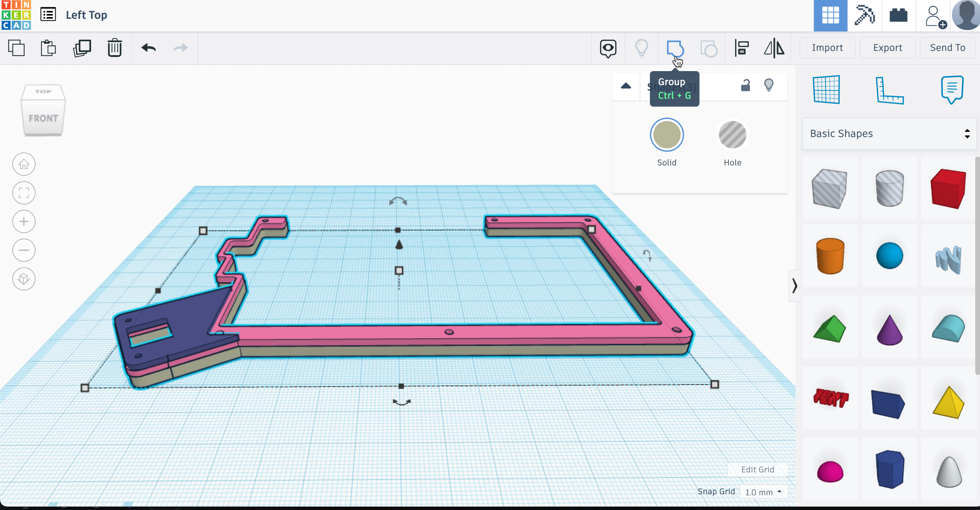Click the Undo arrow
This screenshot has height=510, width=980.
pos(148,48)
